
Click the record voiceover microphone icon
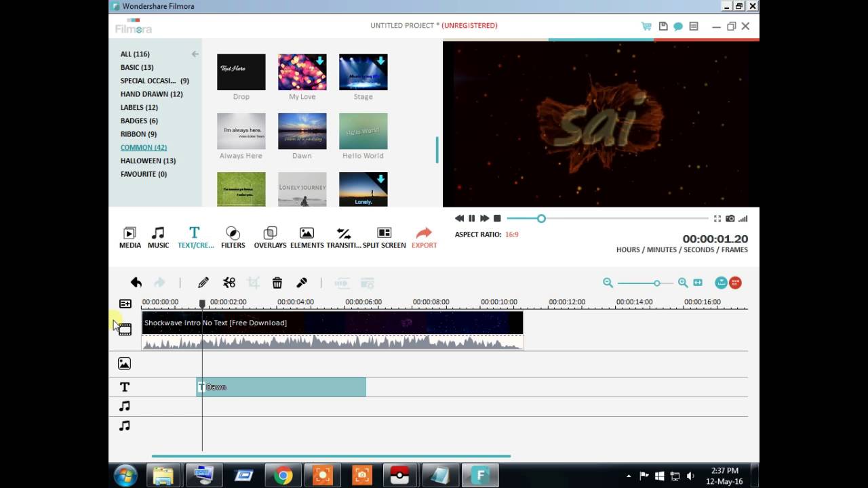(302, 283)
